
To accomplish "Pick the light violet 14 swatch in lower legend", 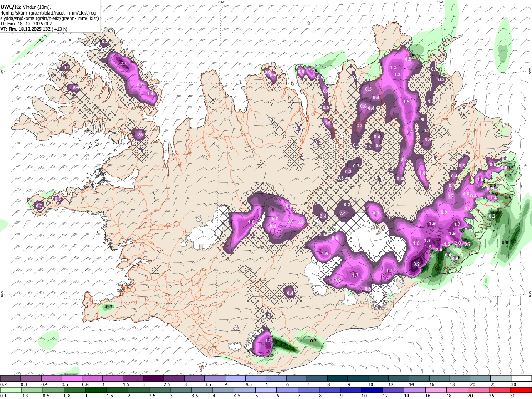I will (415, 390).
